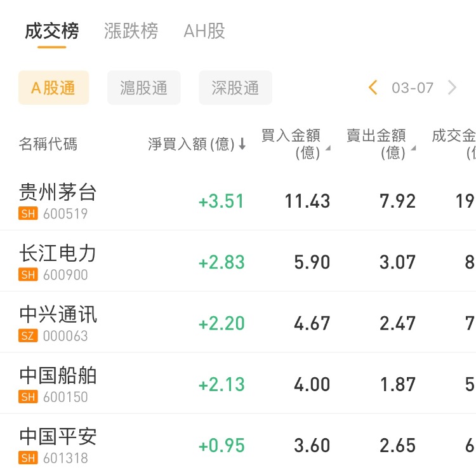Click the SH badge under 中国船舶
Image resolution: width=476 pixels, height=468 pixels.
coord(28,397)
